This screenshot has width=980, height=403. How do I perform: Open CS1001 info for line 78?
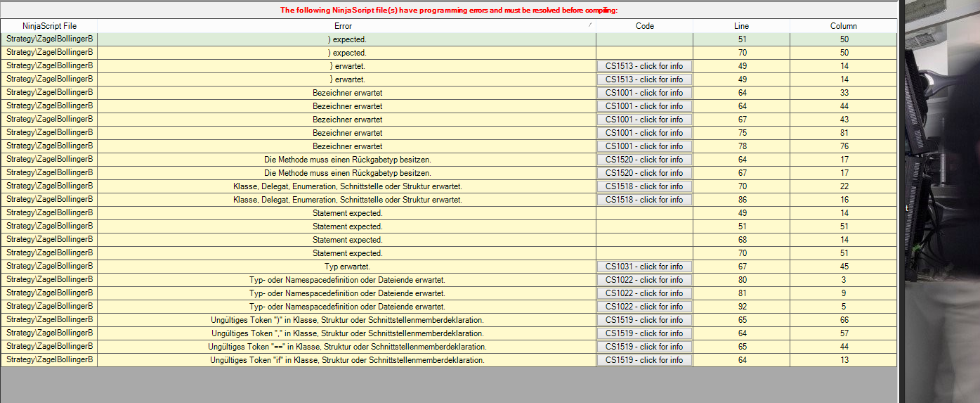[x=644, y=146]
